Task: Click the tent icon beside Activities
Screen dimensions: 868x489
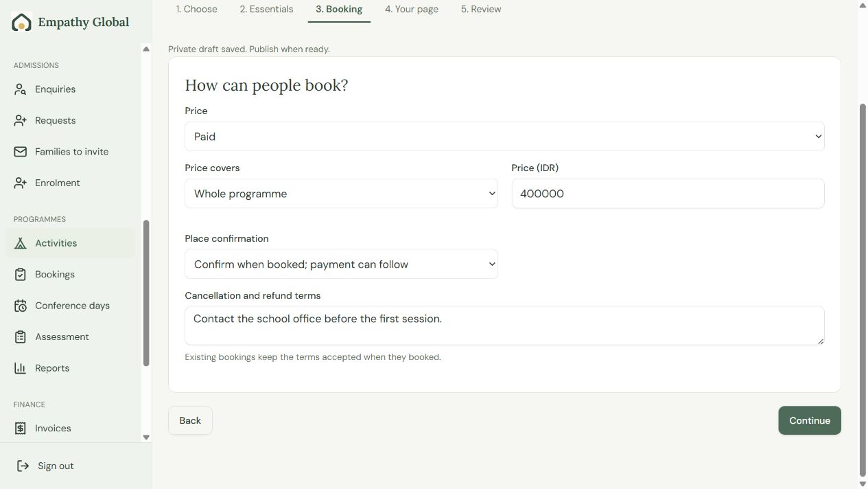Action: tap(21, 243)
